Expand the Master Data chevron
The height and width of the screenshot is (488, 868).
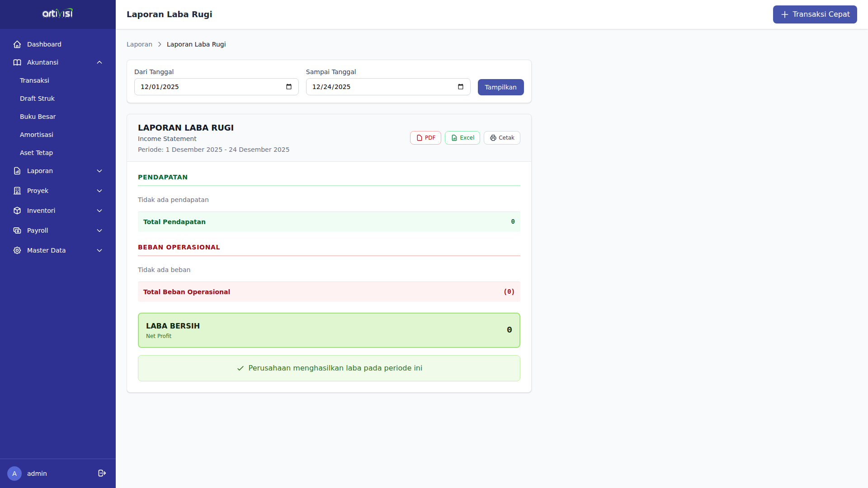[x=99, y=250]
